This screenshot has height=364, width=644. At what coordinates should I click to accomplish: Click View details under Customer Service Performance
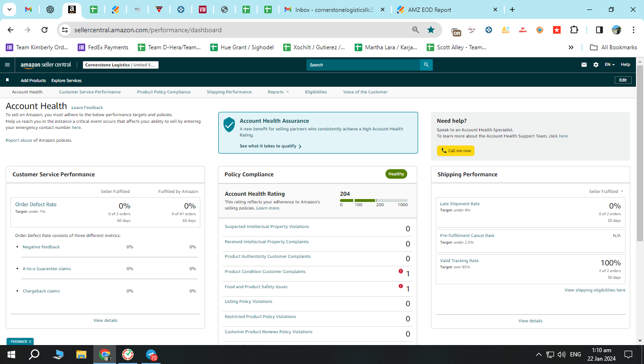point(106,320)
